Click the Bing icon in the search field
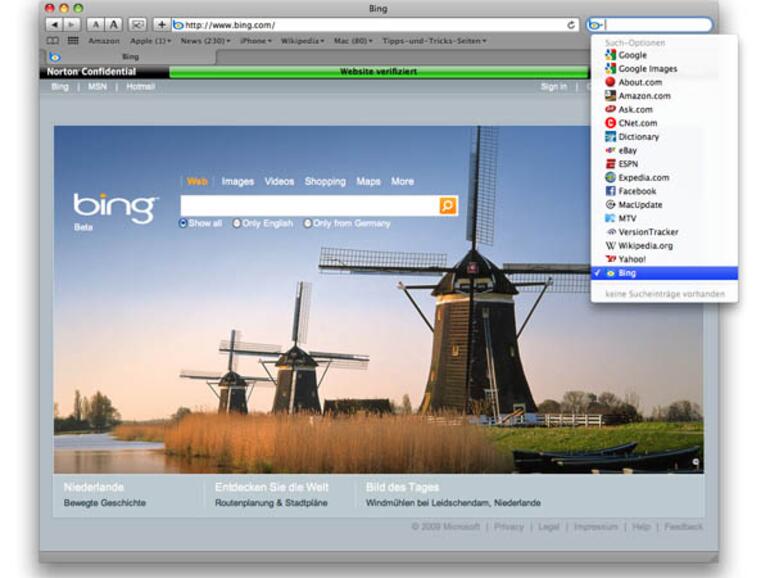The image size is (770, 578). (x=595, y=25)
